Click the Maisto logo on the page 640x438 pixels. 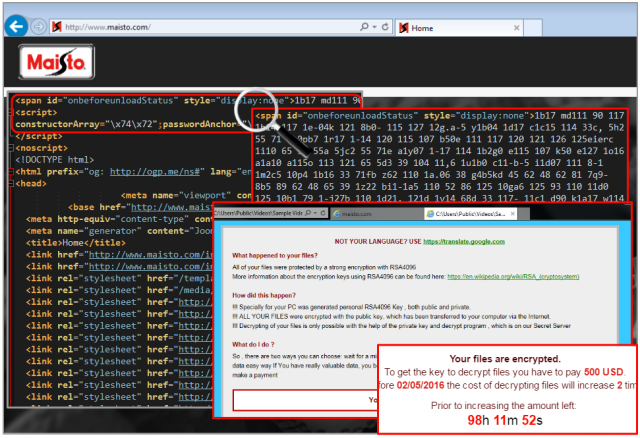coord(56,62)
